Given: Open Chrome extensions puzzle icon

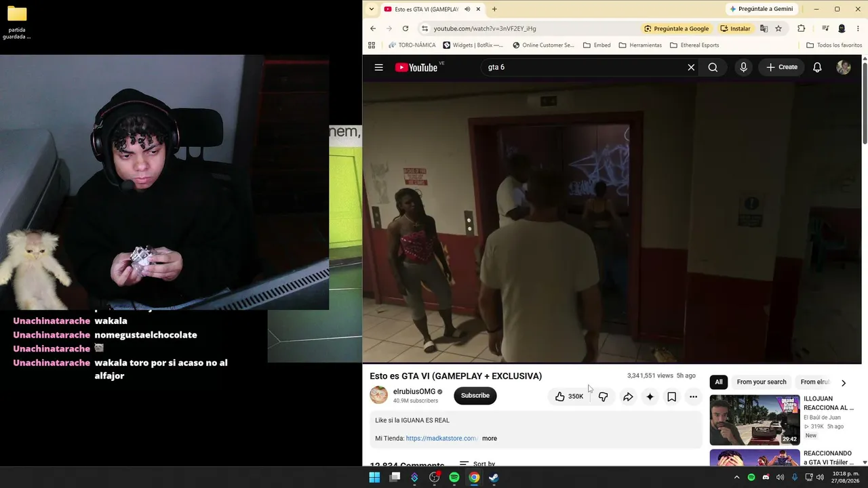Looking at the screenshot, I should [x=802, y=28].
